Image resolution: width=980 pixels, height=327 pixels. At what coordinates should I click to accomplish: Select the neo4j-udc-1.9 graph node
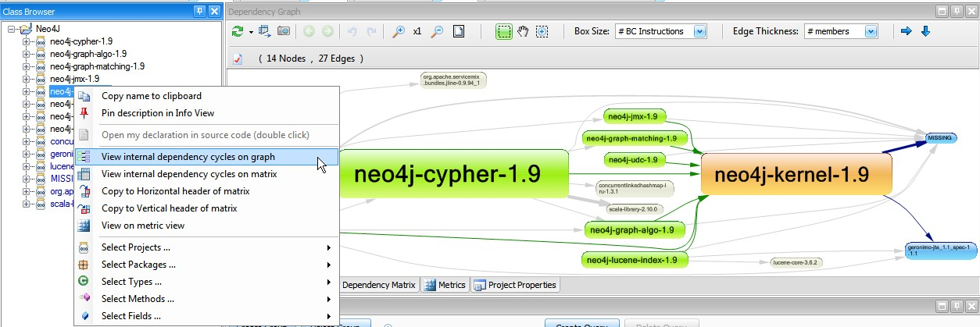point(635,160)
